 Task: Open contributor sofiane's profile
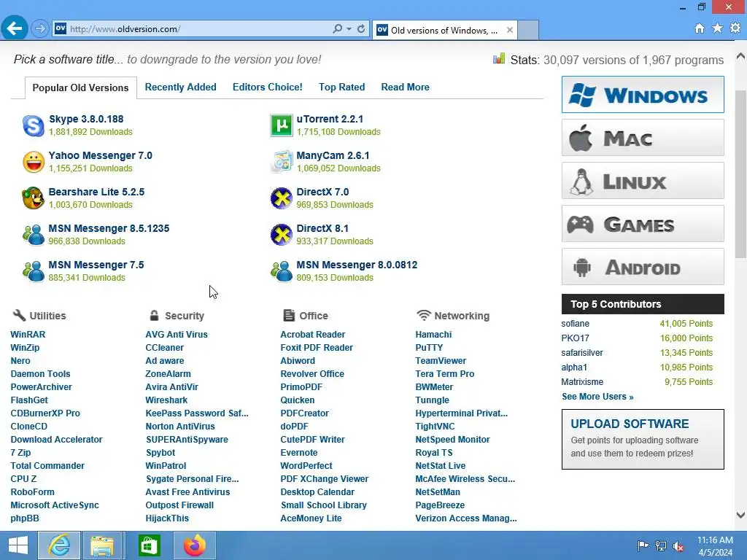(575, 323)
